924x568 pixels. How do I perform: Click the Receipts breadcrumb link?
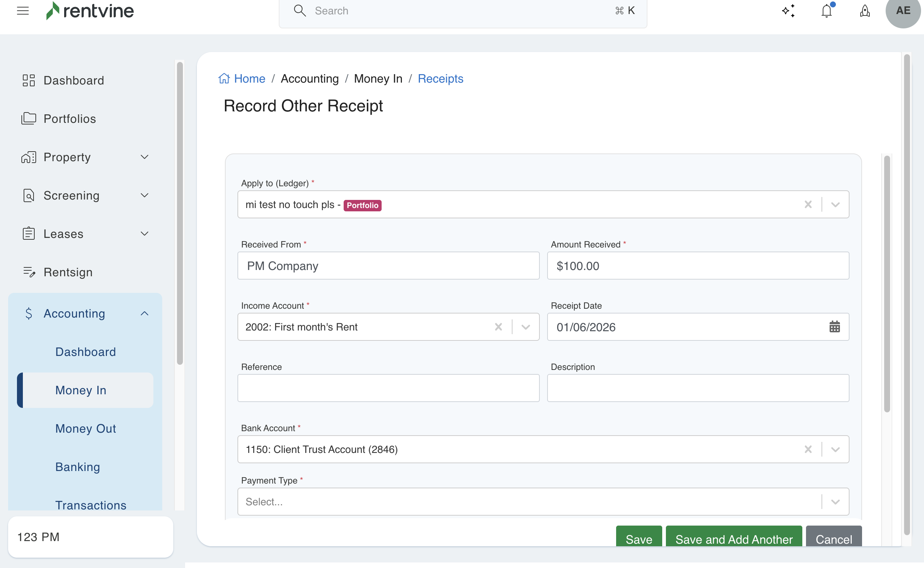pyautogui.click(x=440, y=79)
